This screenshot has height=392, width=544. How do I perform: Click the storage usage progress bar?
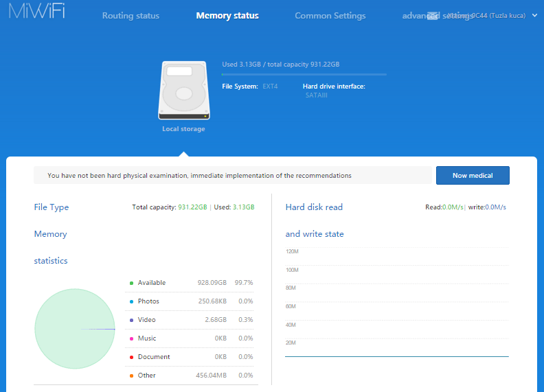(304, 74)
